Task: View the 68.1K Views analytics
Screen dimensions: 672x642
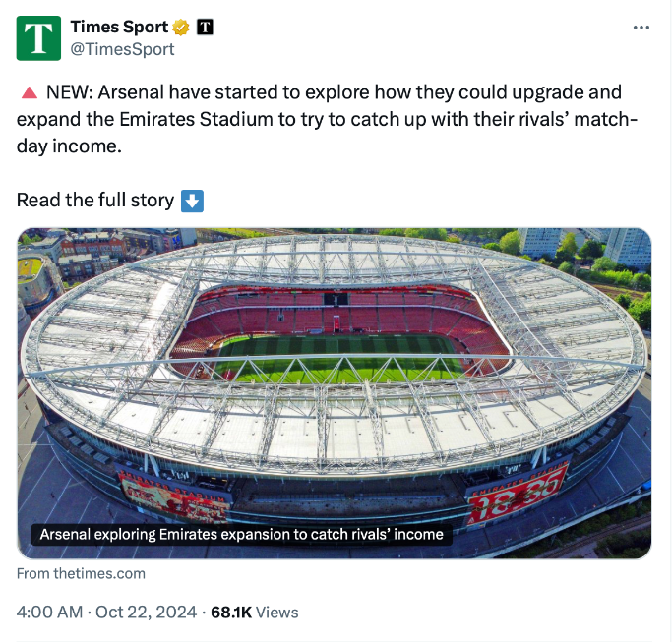Action: [x=254, y=612]
